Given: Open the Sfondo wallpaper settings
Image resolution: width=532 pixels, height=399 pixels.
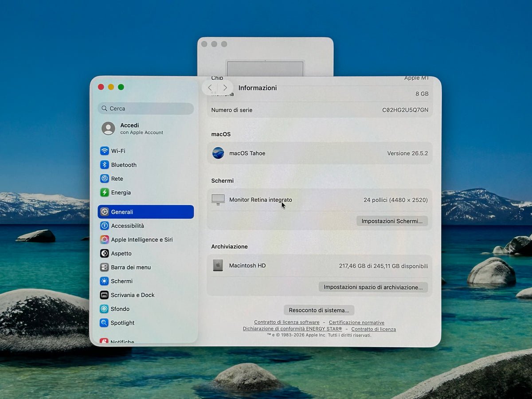Looking at the screenshot, I should point(145,309).
